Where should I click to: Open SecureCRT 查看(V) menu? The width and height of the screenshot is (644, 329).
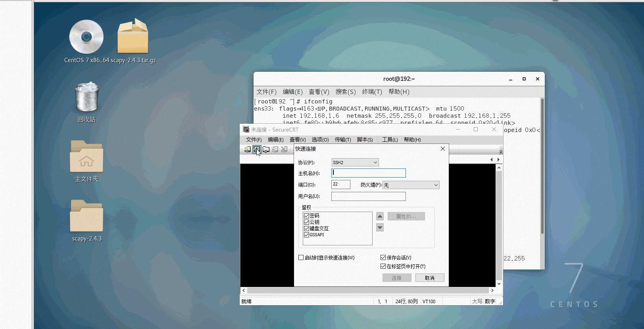click(298, 140)
